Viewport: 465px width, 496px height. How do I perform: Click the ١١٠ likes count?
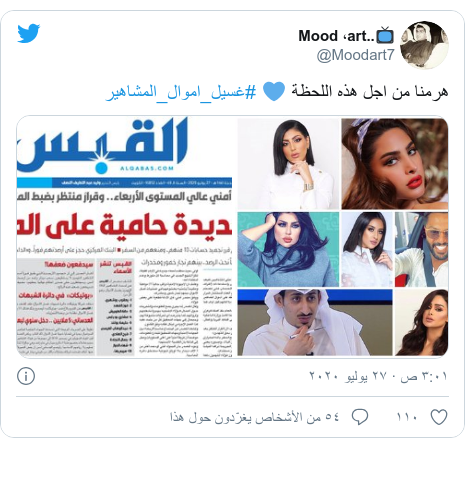pos(406,417)
